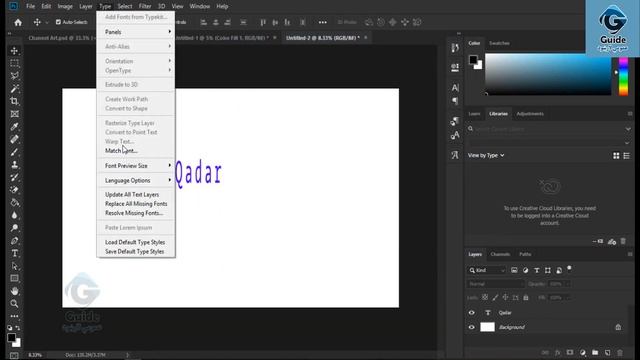The height and width of the screenshot is (360, 640).
Task: Expand the Panels submenu
Action: coord(136,32)
